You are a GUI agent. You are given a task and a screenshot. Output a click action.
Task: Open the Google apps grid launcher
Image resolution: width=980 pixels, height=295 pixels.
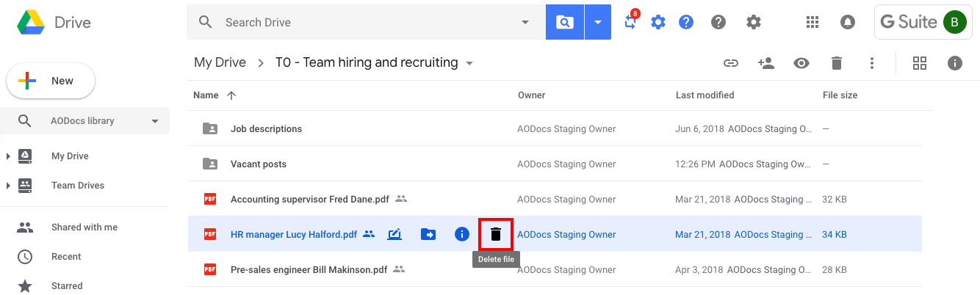coord(813,22)
